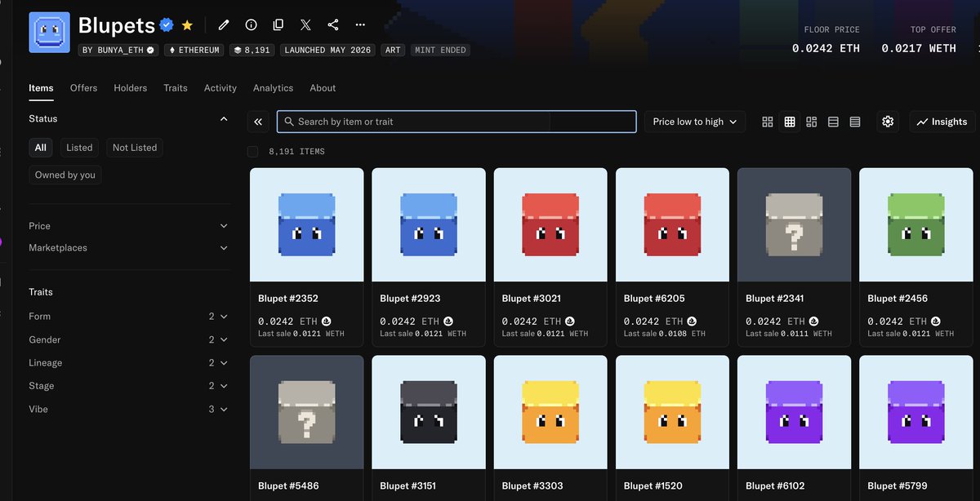This screenshot has width=980, height=501.
Task: Open the black Blupet #3151 thumbnail
Action: point(429,412)
